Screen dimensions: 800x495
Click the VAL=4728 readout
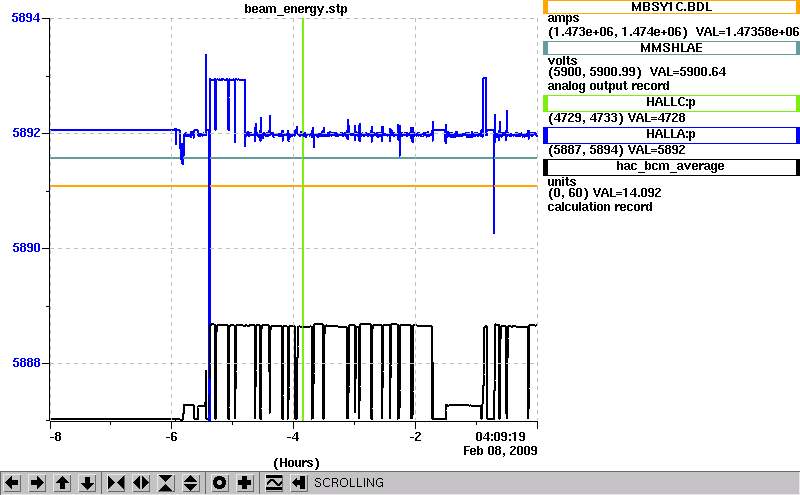pyautogui.click(x=656, y=118)
